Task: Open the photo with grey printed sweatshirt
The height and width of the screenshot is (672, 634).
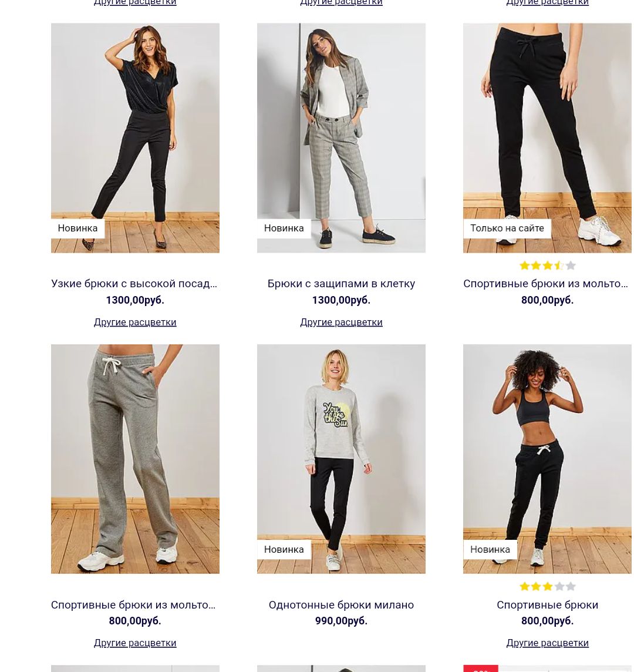Action: (341, 459)
